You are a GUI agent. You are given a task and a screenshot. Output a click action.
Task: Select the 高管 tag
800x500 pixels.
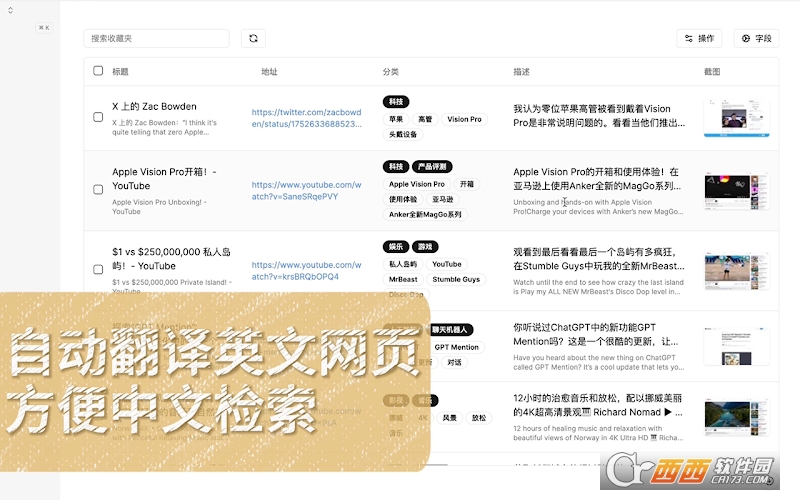pos(425,119)
